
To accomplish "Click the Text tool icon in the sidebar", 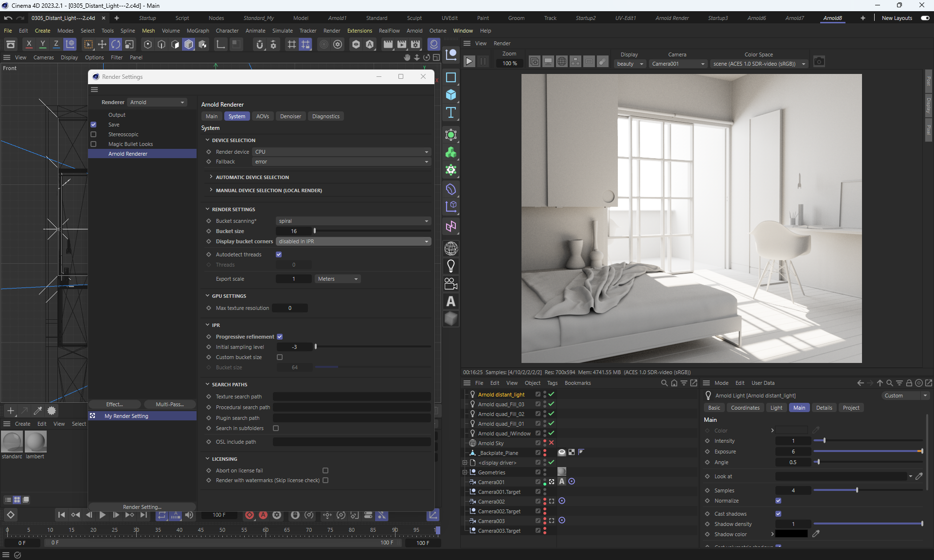I will (451, 113).
